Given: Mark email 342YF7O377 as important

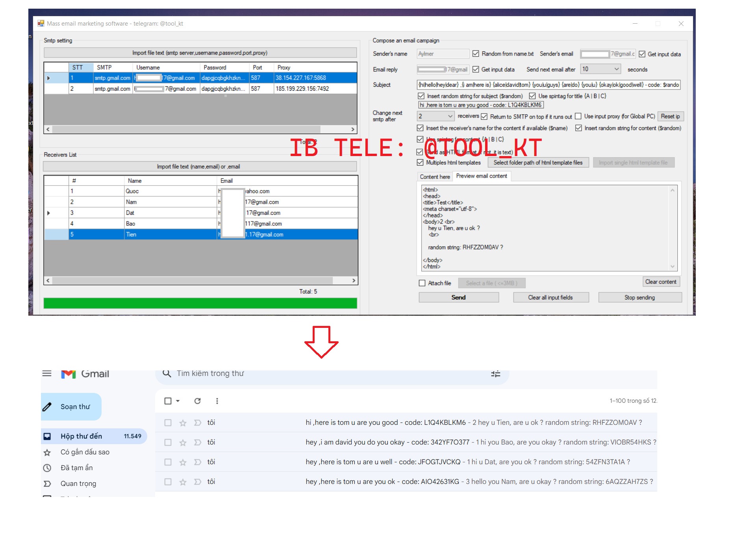Looking at the screenshot, I should pyautogui.click(x=198, y=443).
